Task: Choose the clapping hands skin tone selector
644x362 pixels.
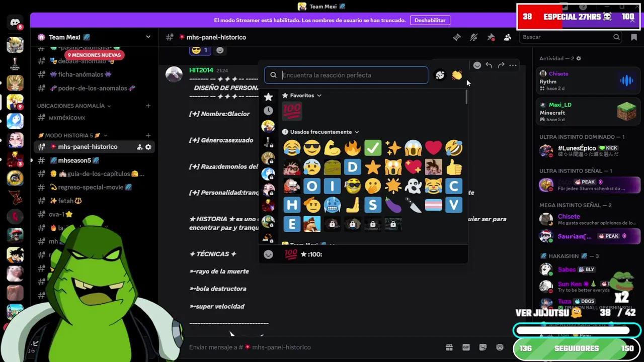Action: [457, 75]
